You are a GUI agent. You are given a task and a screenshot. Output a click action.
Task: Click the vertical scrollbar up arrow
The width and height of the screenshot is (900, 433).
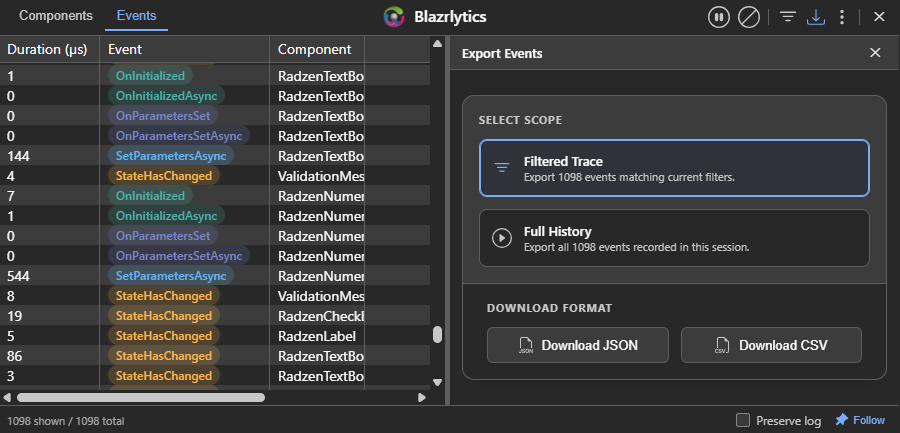pos(437,44)
